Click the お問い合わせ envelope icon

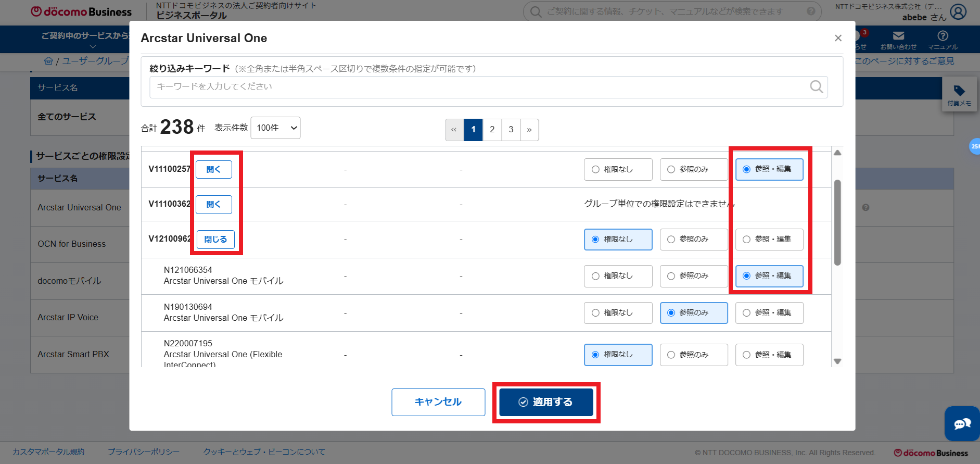coord(898,40)
